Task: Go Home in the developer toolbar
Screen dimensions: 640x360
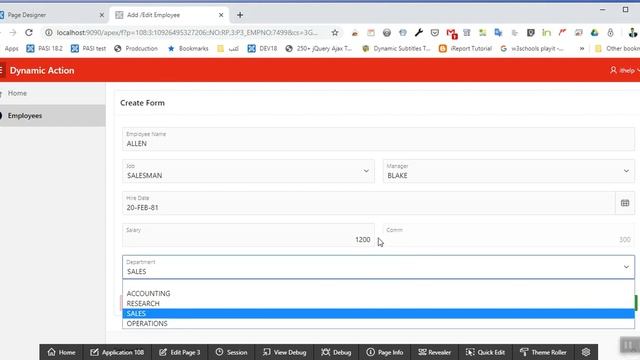Action: (x=62, y=352)
